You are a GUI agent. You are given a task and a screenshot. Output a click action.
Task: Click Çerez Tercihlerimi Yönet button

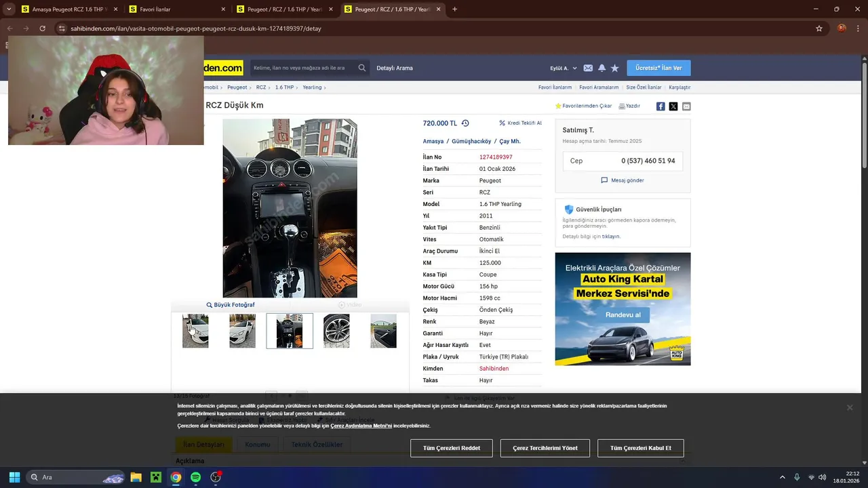coord(545,448)
